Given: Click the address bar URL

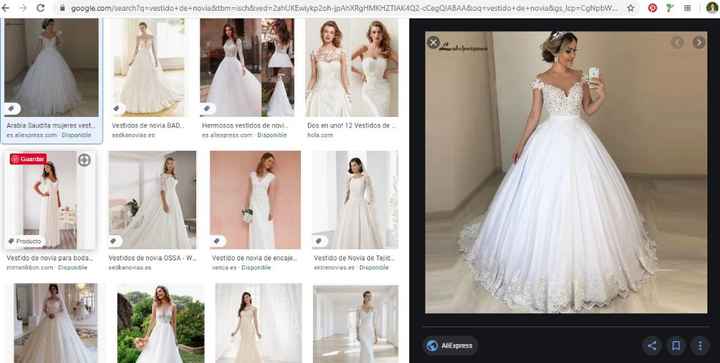Looking at the screenshot, I should 344,8.
